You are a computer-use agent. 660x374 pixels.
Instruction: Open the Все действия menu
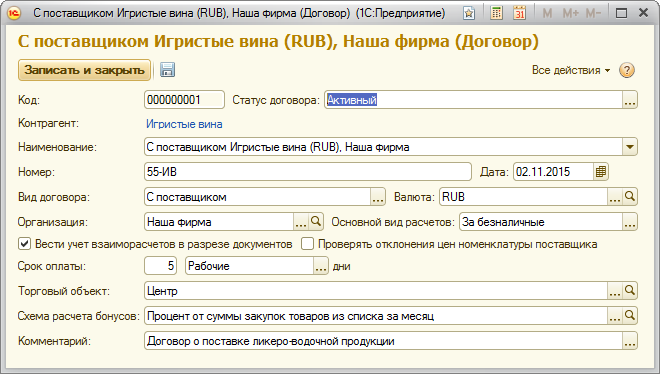point(571,70)
